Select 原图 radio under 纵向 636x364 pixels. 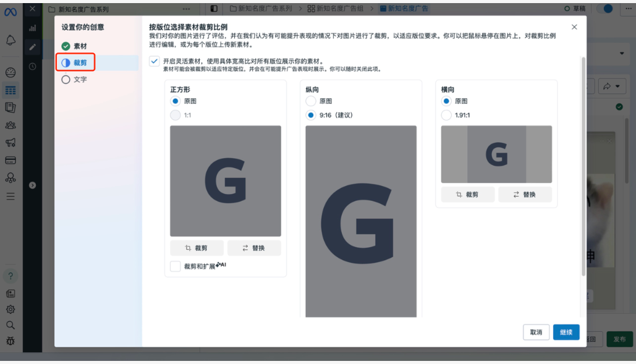pyautogui.click(x=311, y=101)
